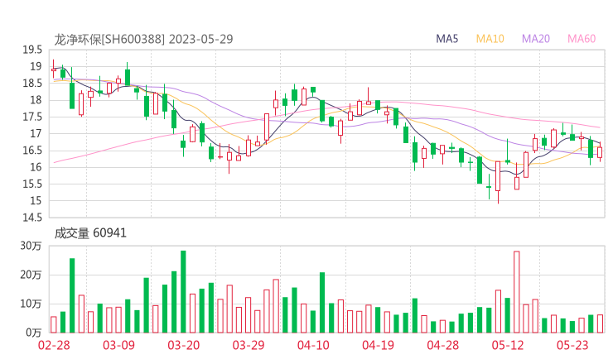613x364 pixels.
Task: Click the tallest red volume bar after 05-12
Action: tap(517, 292)
